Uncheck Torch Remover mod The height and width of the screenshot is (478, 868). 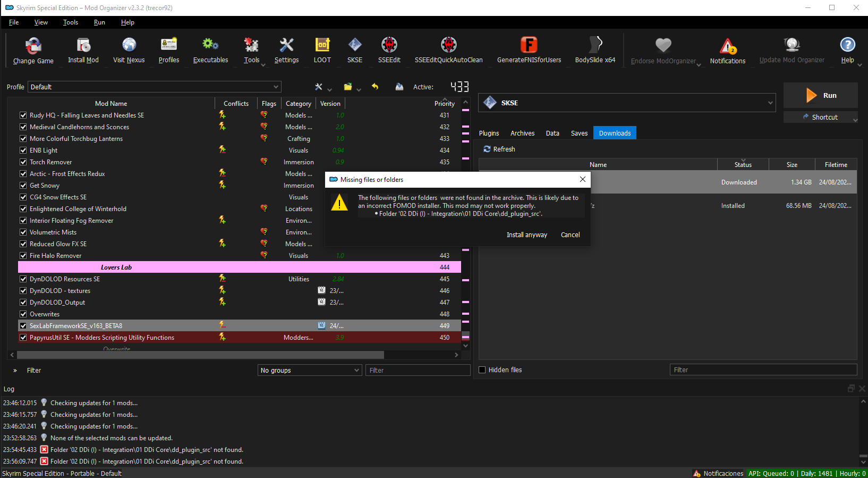tap(23, 162)
